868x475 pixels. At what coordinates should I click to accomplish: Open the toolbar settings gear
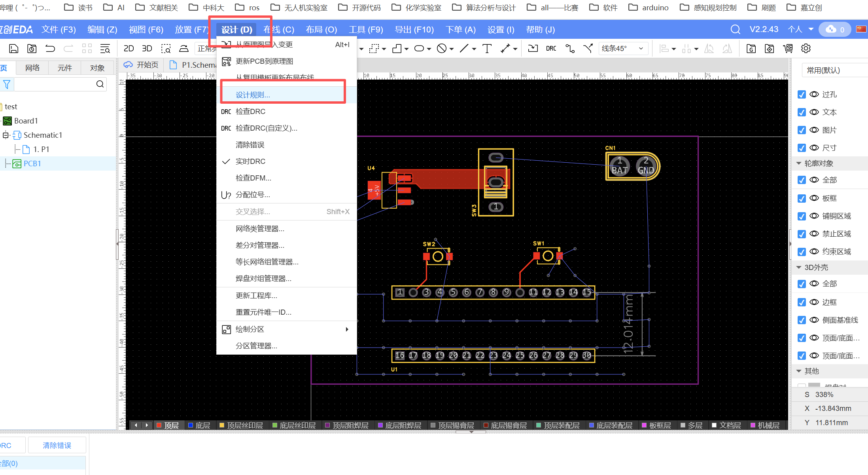point(806,48)
